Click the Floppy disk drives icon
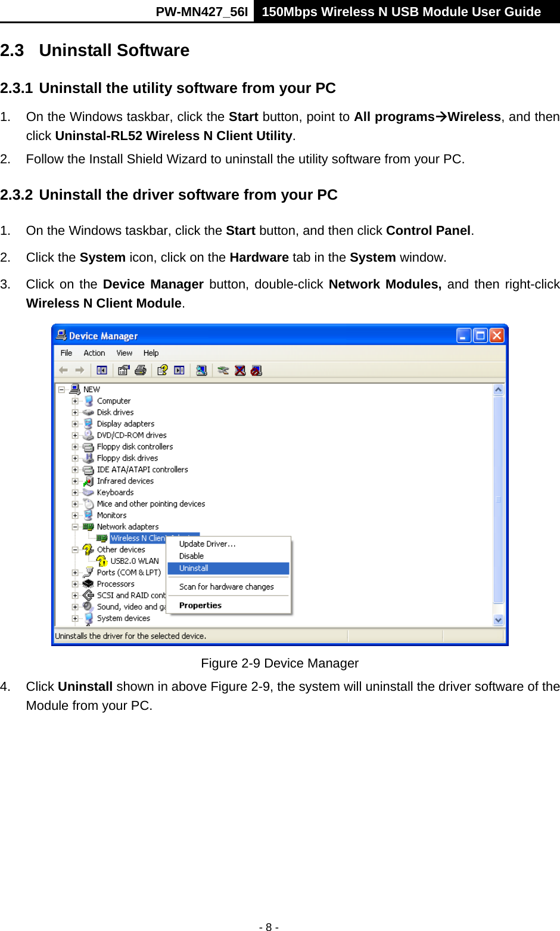The image size is (560, 931). tap(89, 458)
